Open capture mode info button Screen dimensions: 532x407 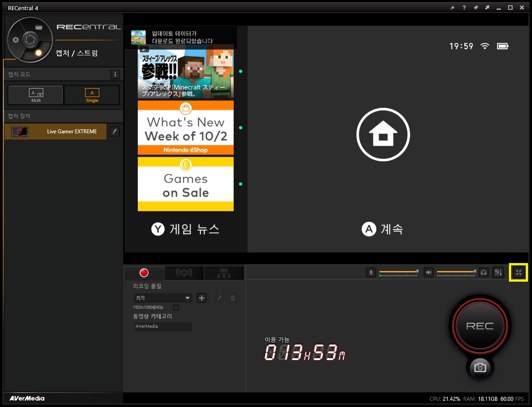click(115, 74)
